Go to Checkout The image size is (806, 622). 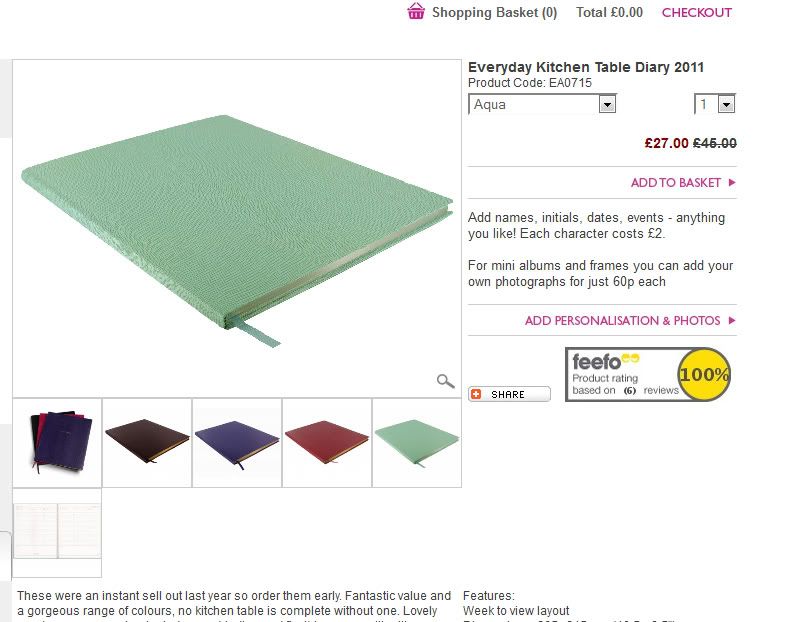coord(696,13)
